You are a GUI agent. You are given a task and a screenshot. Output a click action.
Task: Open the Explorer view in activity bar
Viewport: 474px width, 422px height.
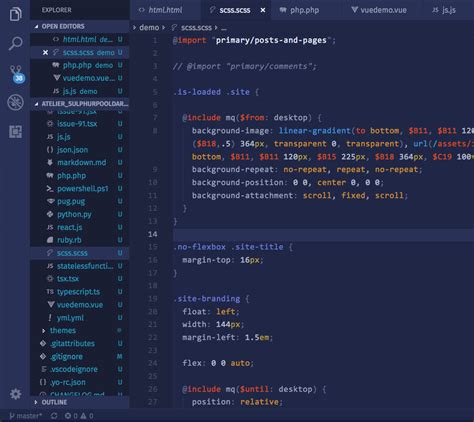pyautogui.click(x=15, y=14)
